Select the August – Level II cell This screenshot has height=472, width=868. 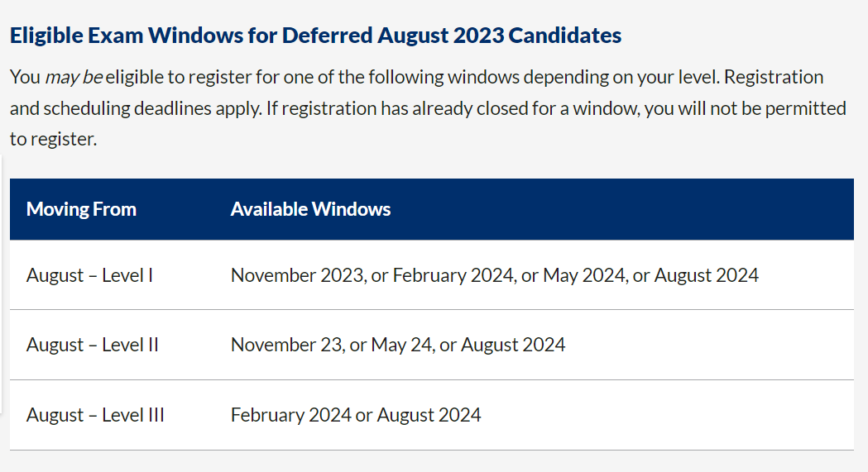tap(93, 345)
